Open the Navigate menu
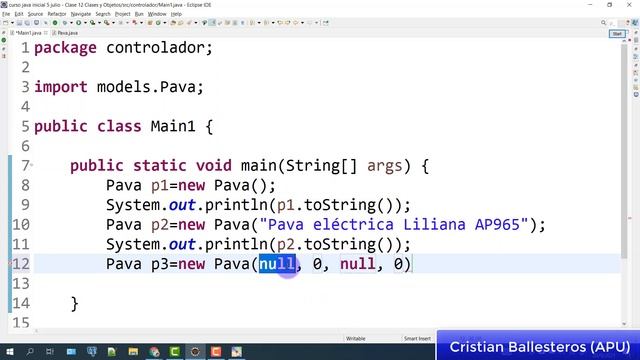Screen dimensions: 640x360 pyautogui.click(x=81, y=14)
